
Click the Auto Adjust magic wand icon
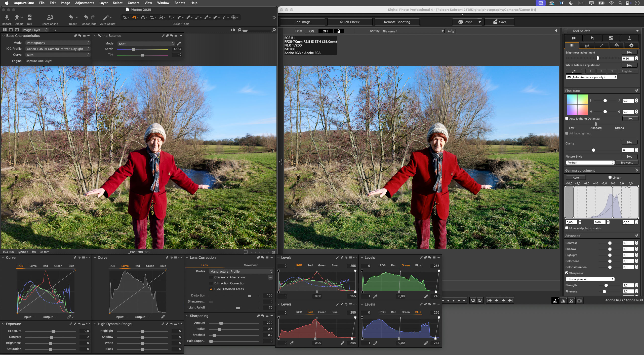tap(106, 18)
